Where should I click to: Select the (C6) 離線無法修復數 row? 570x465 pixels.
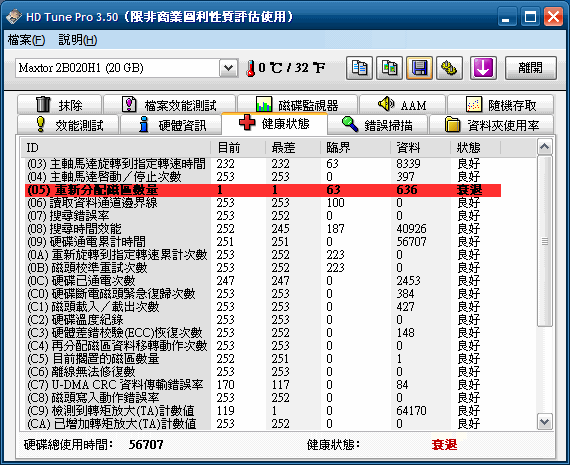pyautogui.click(x=263, y=372)
